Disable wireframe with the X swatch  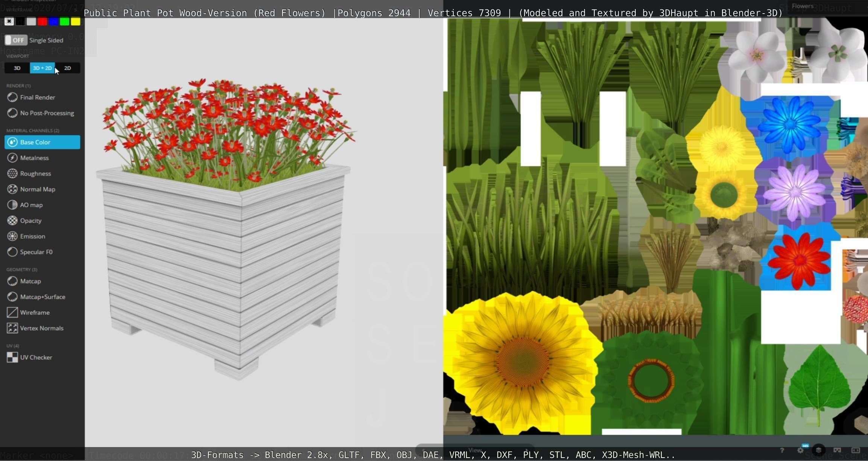point(9,21)
